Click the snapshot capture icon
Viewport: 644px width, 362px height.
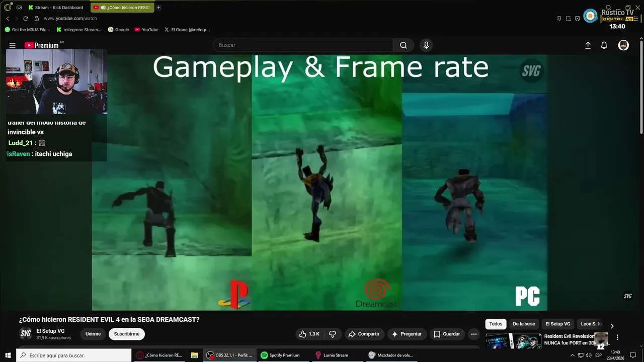pos(568,19)
